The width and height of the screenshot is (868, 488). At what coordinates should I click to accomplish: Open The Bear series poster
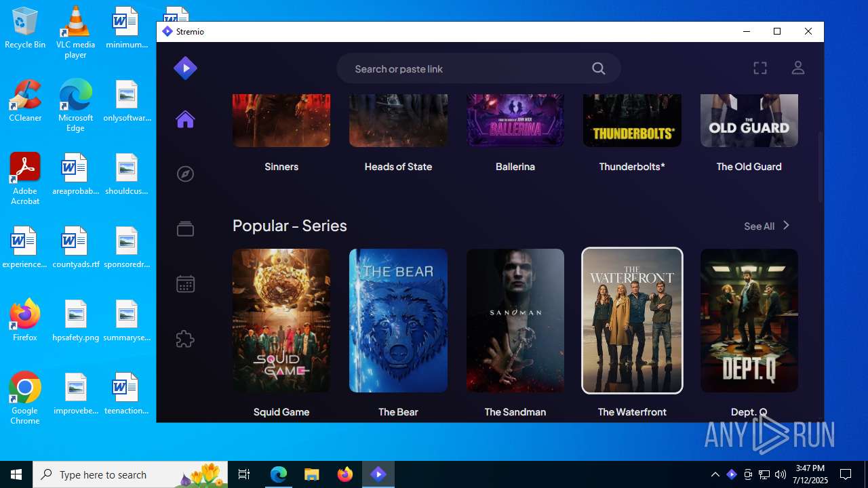pos(398,321)
